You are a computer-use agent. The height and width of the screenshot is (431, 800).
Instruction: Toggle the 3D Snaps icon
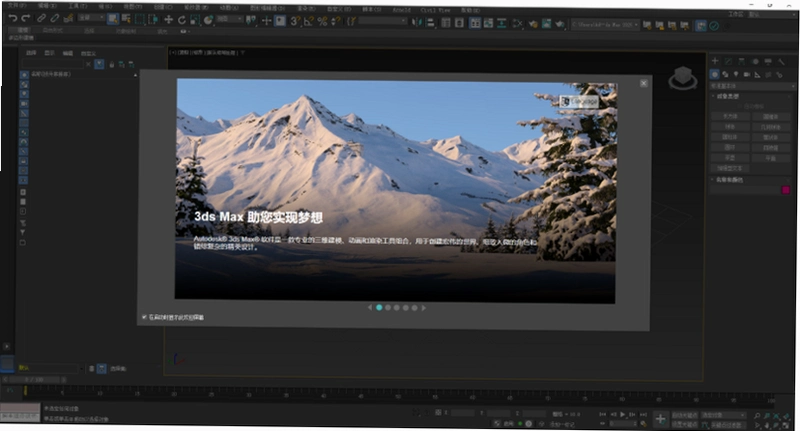[294, 21]
